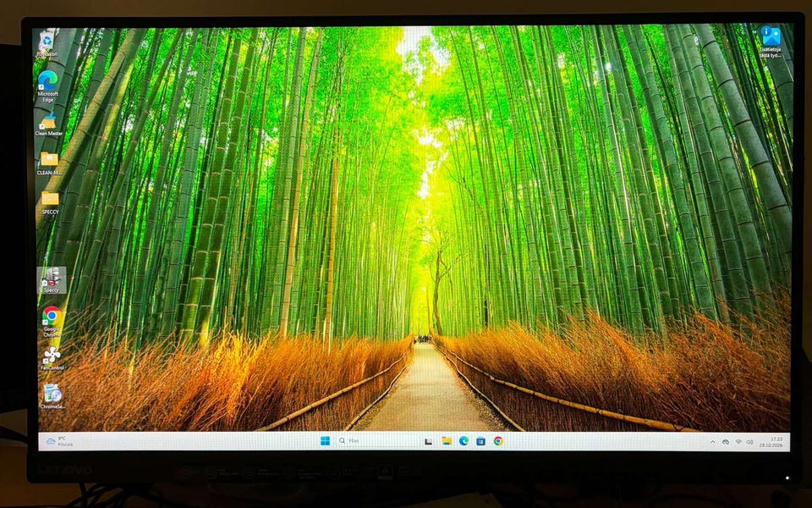Click the highlighted Speccy shortcut icon
Screen dimensions: 812x508
coord(52,280)
